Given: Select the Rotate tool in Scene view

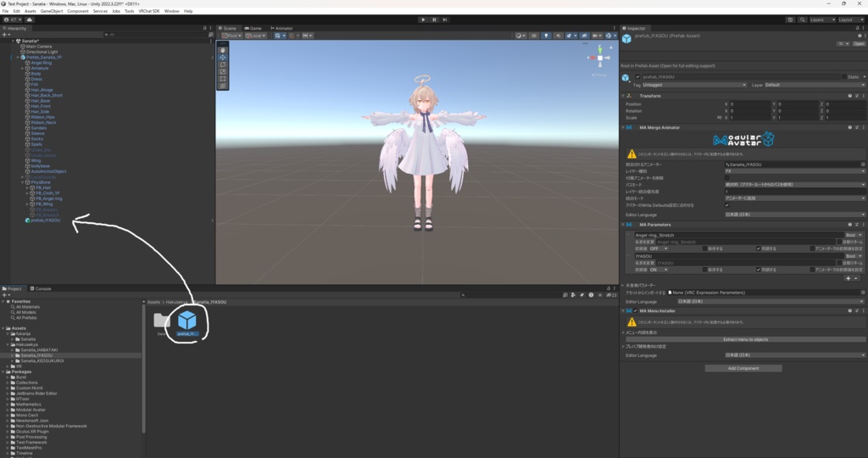Looking at the screenshot, I should (223, 64).
